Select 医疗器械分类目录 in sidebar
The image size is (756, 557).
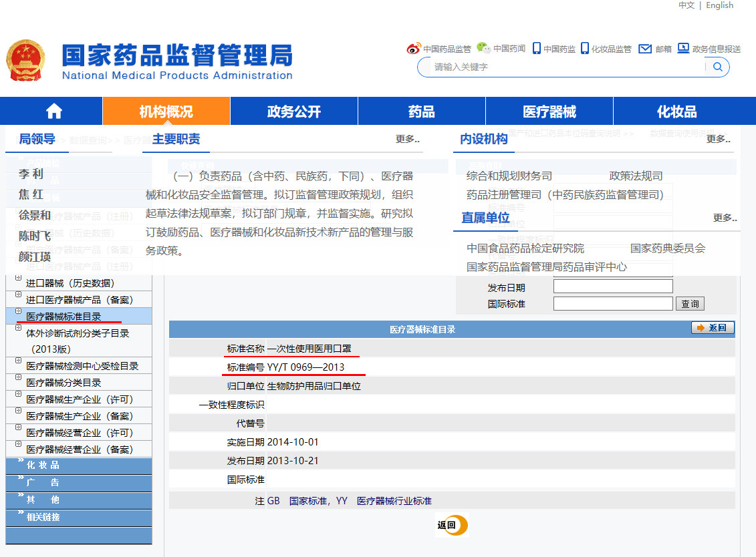click(x=64, y=383)
